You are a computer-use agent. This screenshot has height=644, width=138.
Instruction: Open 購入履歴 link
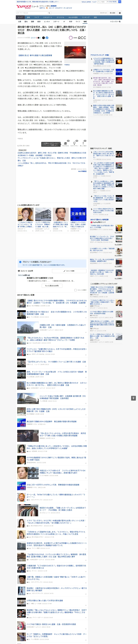112,13
